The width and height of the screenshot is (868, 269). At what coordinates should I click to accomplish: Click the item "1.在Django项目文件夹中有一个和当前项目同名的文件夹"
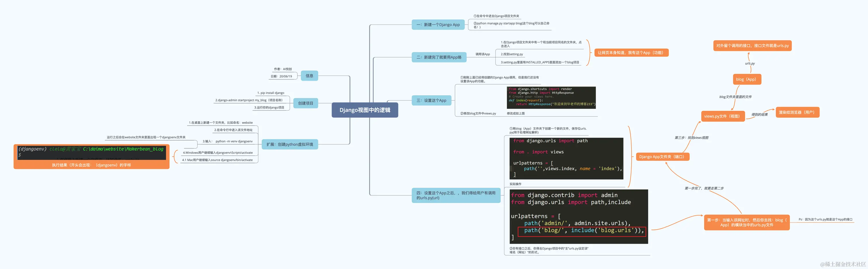point(541,44)
